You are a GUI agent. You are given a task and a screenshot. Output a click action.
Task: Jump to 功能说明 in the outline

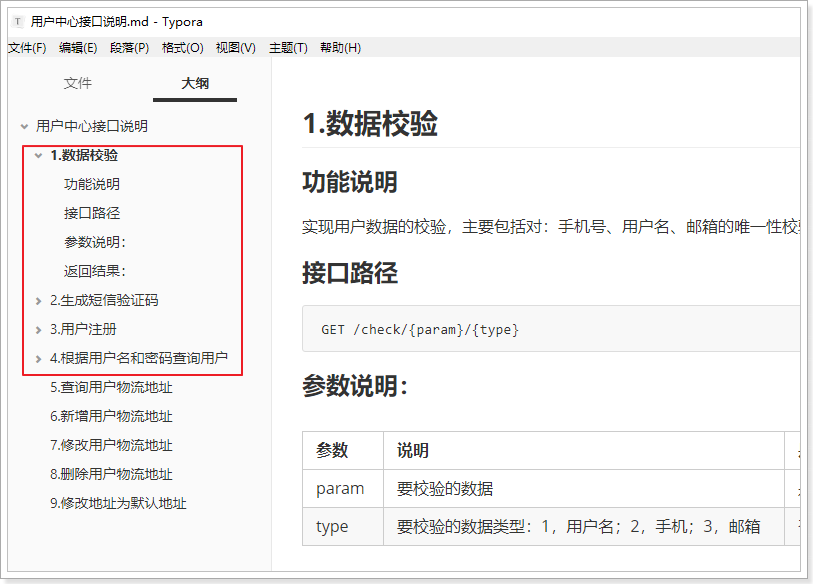pos(92,184)
